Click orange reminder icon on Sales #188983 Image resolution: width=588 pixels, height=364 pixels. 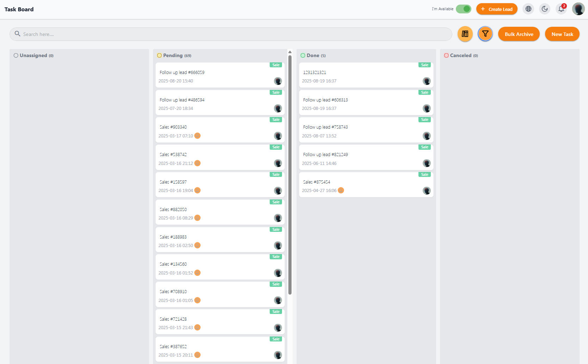tap(197, 245)
